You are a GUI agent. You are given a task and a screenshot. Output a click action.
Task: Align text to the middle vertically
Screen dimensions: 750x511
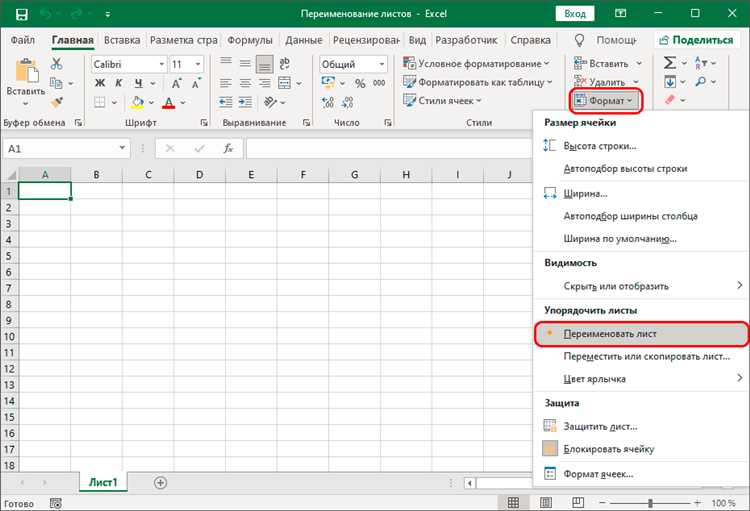pyautogui.click(x=245, y=63)
